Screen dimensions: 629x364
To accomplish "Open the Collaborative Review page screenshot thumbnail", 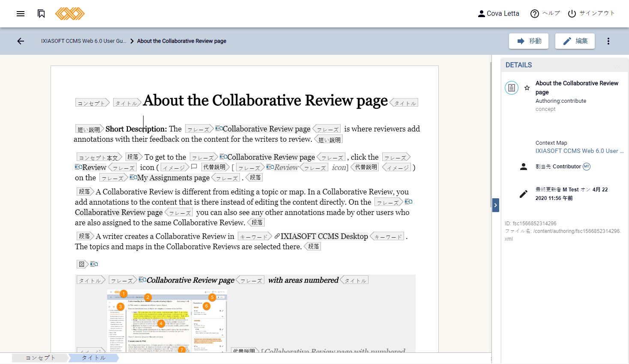I will pyautogui.click(x=167, y=321).
